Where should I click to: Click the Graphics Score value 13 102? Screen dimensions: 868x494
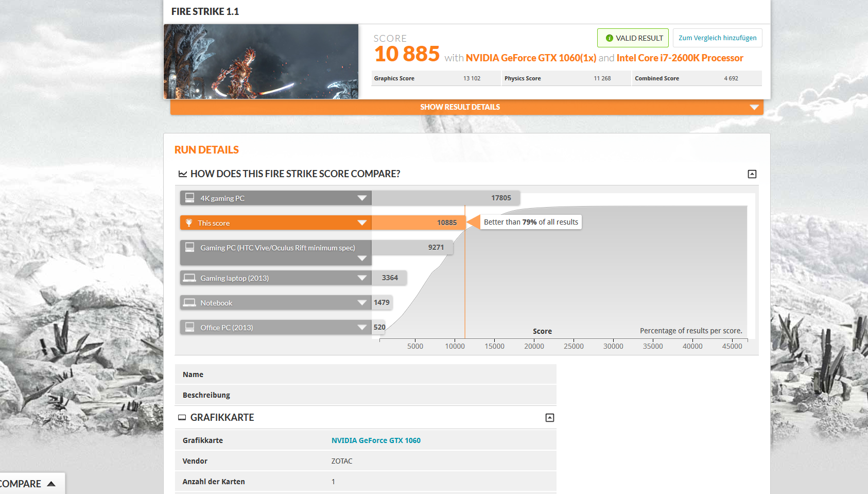point(472,78)
